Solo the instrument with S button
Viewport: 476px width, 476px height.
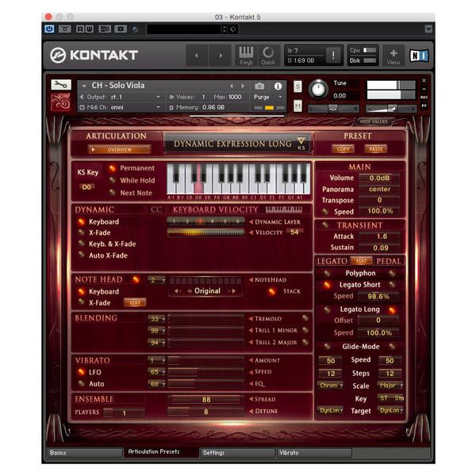297,86
